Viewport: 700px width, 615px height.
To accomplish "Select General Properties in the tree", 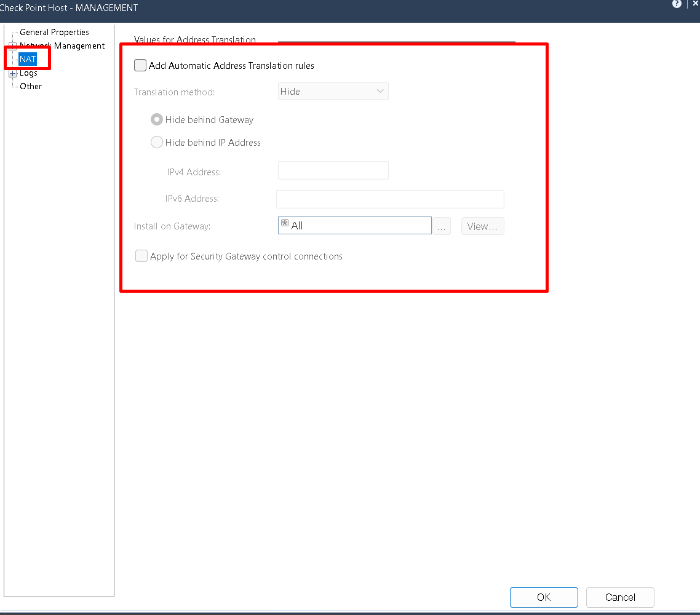I will 55,32.
